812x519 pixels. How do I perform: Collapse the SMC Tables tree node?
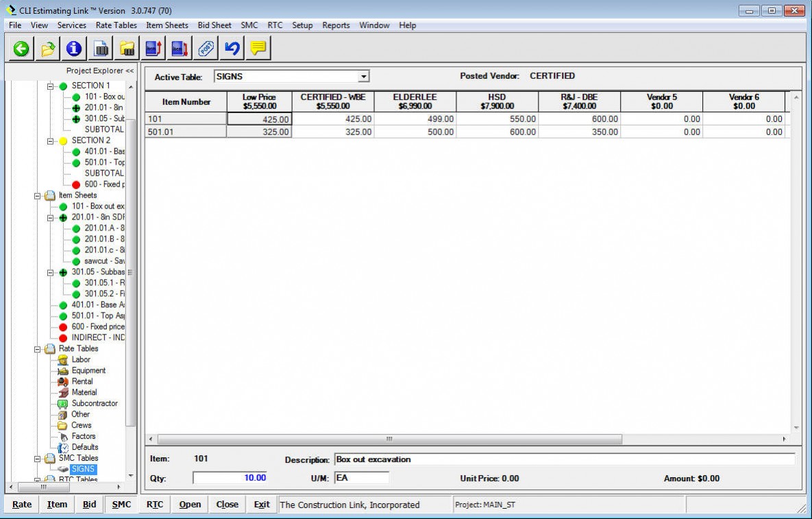tap(37, 459)
